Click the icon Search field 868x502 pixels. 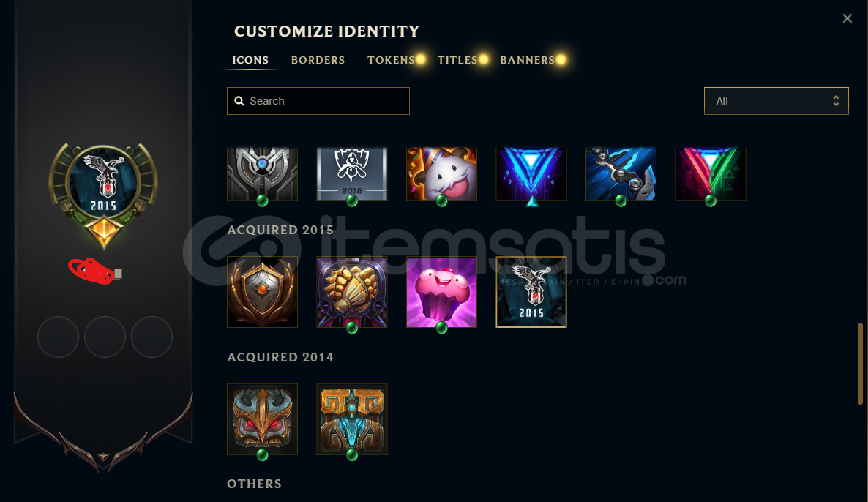pyautogui.click(x=318, y=101)
